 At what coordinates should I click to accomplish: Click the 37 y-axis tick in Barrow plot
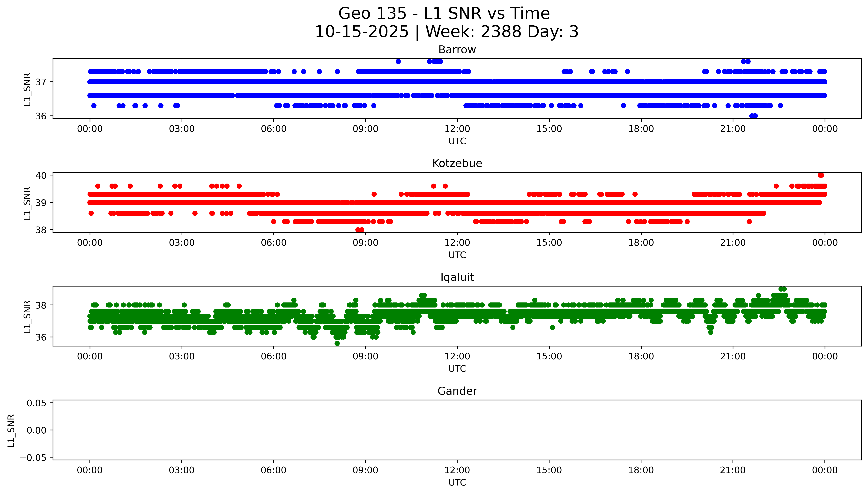coord(41,82)
